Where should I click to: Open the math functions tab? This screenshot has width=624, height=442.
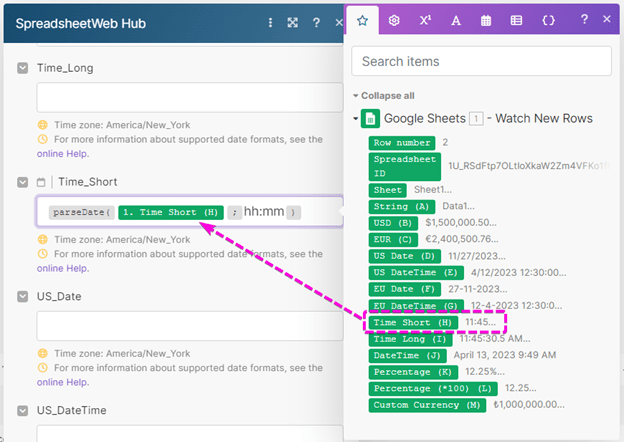pos(425,20)
